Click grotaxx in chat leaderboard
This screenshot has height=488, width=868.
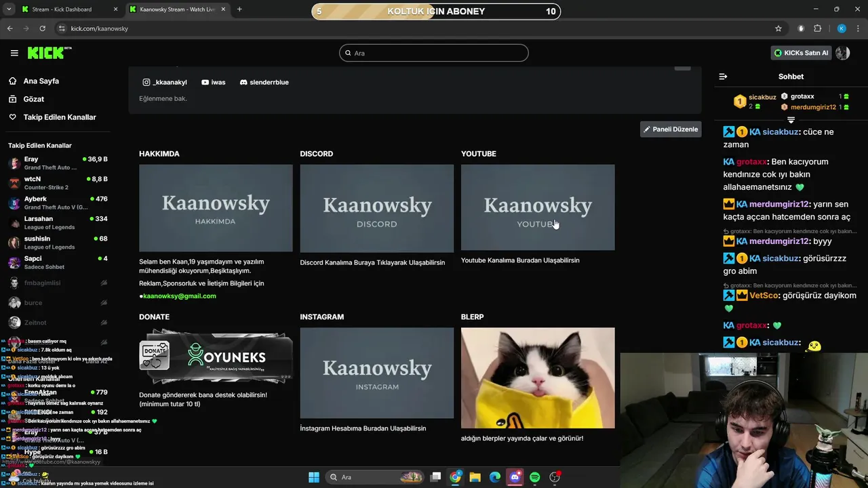tap(802, 96)
